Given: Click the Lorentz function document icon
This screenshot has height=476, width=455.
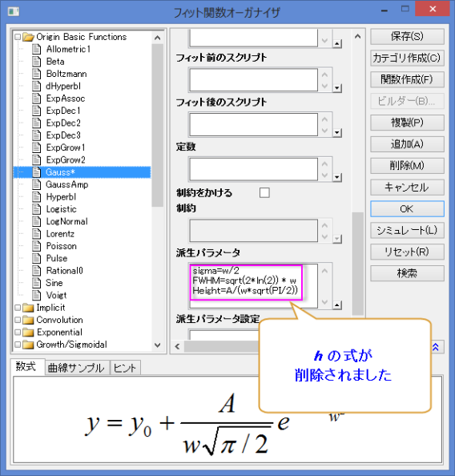Looking at the screenshot, I should click(36, 233).
